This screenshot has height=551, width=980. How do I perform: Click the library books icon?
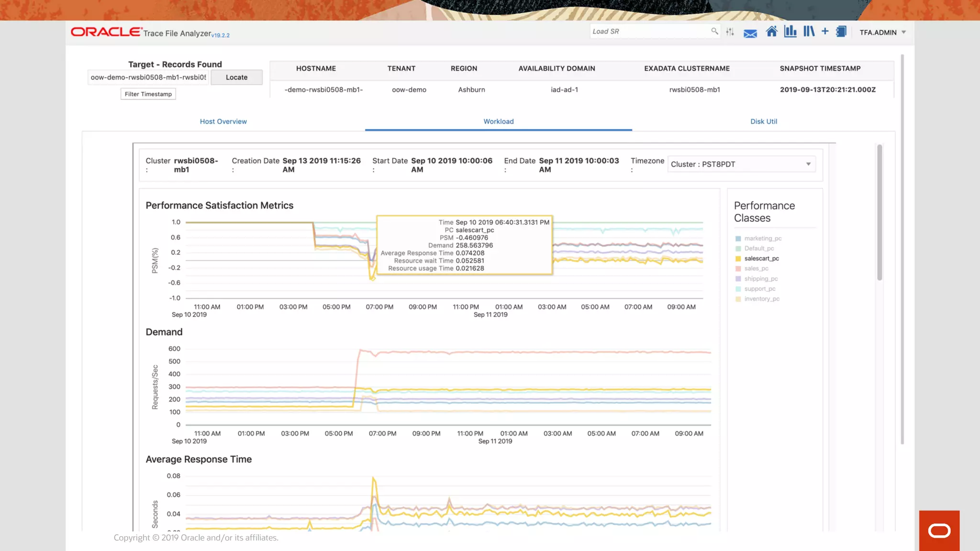pyautogui.click(x=809, y=32)
